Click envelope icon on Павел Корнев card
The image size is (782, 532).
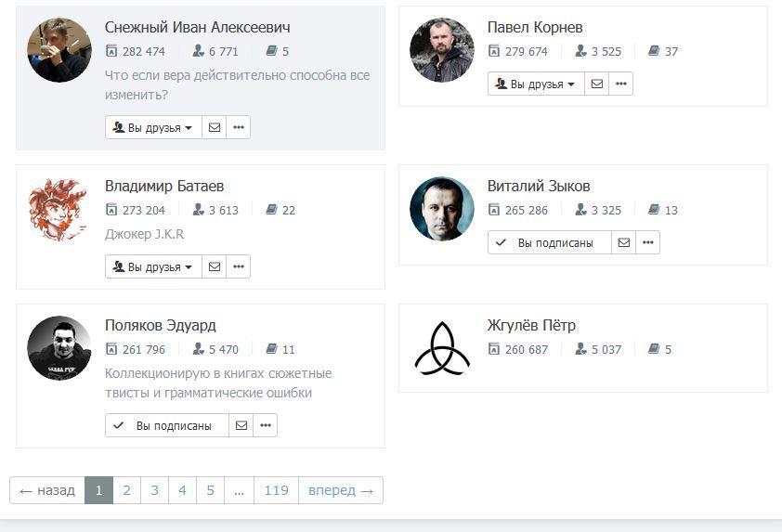597,84
